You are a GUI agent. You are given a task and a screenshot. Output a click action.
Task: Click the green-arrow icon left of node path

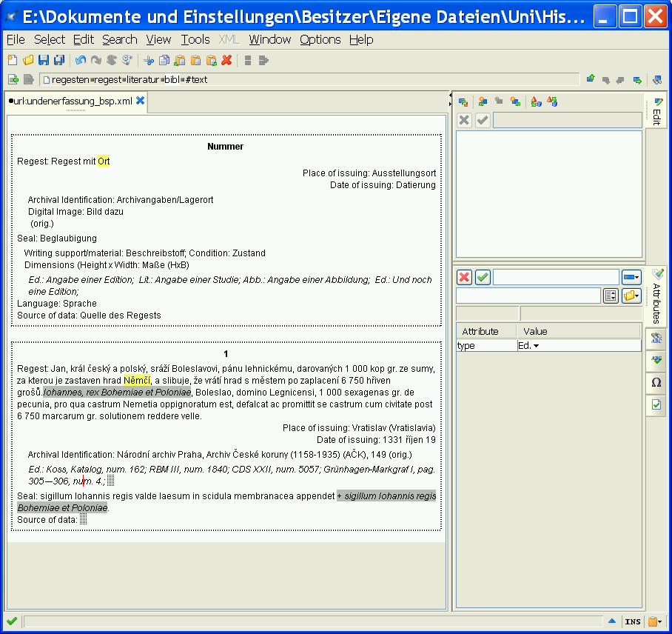[x=13, y=79]
